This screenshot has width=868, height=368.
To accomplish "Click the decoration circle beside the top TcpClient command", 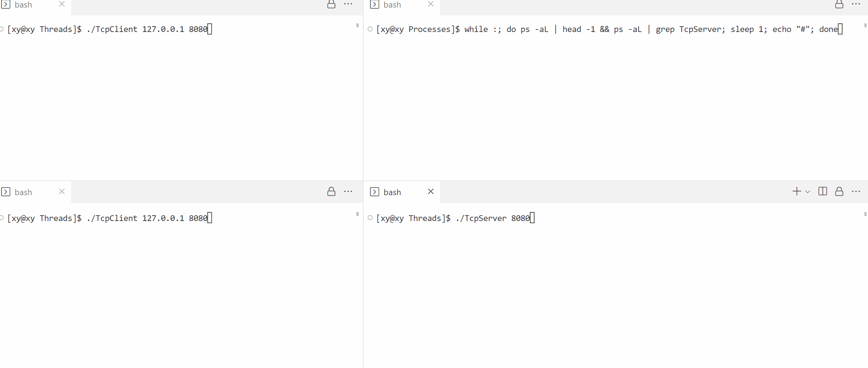I will tap(1, 29).
